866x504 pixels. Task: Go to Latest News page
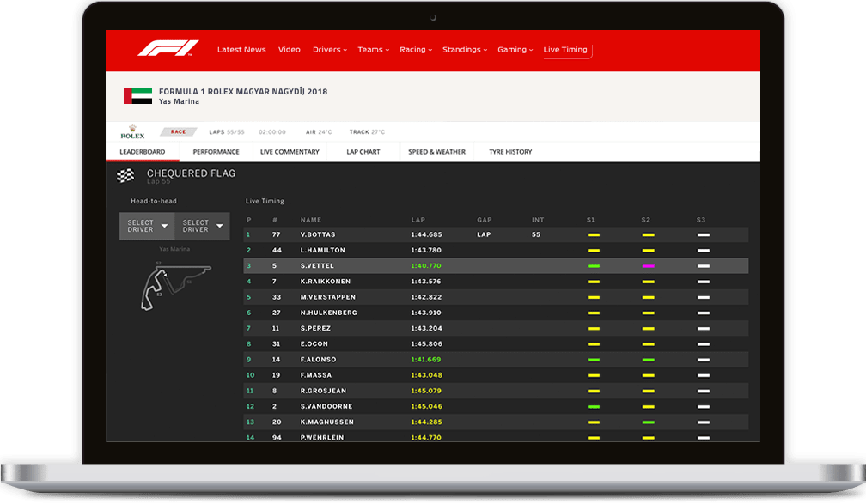(x=241, y=50)
